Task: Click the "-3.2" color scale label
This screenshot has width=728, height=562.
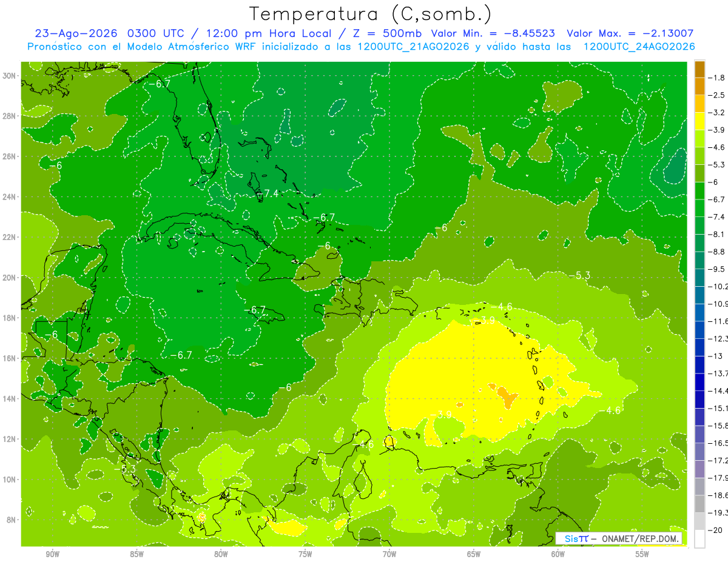Action: 716,113
